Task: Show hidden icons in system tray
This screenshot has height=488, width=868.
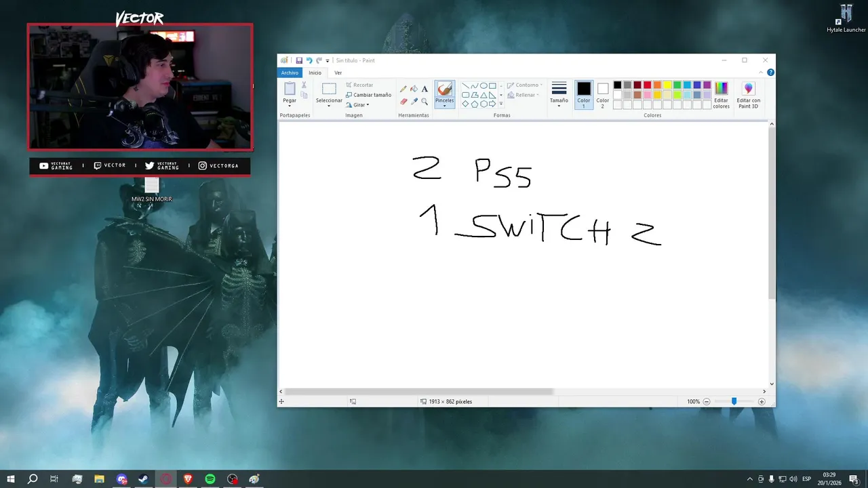Action: pos(749,479)
